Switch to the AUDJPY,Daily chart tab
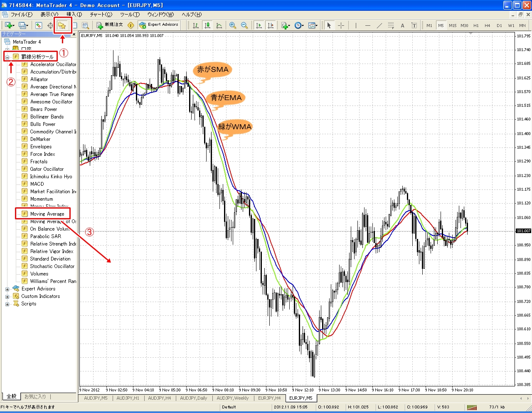This screenshot has height=413, width=532. click(193, 398)
